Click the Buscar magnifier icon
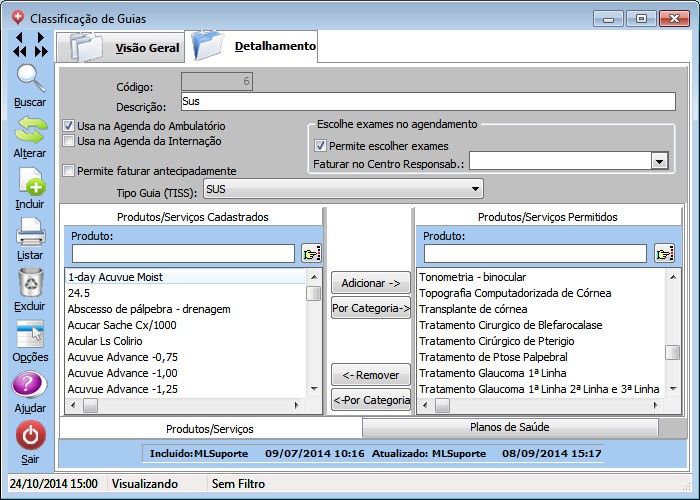 click(x=30, y=79)
